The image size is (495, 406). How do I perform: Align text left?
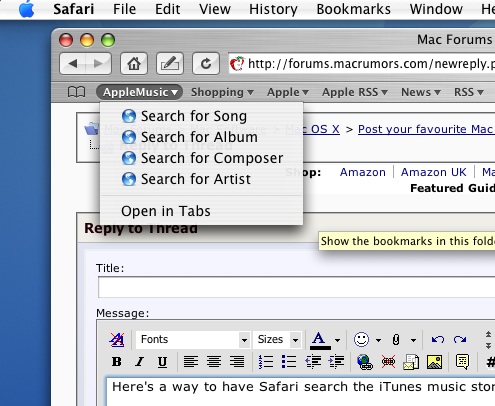pos(191,362)
